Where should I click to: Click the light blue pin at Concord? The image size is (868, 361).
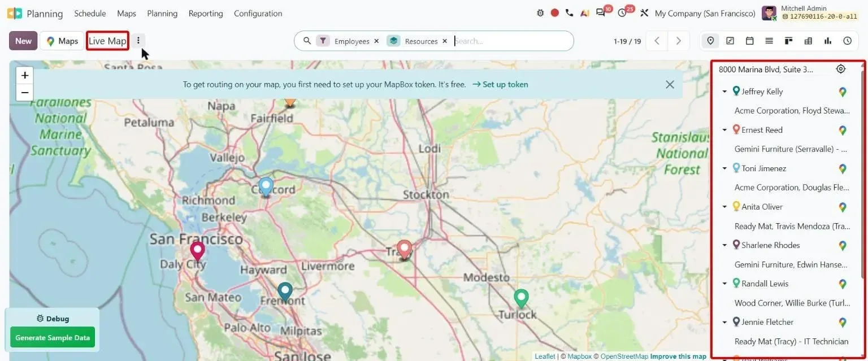click(266, 188)
